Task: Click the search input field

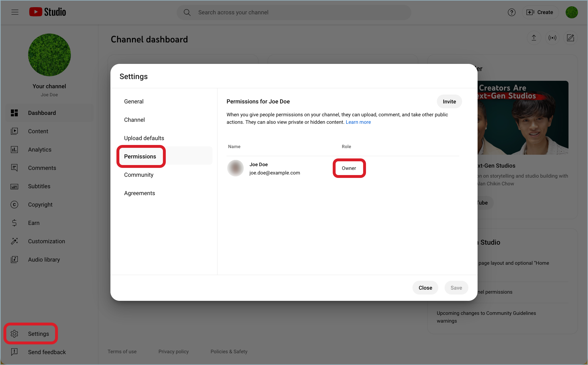Action: pos(294,12)
